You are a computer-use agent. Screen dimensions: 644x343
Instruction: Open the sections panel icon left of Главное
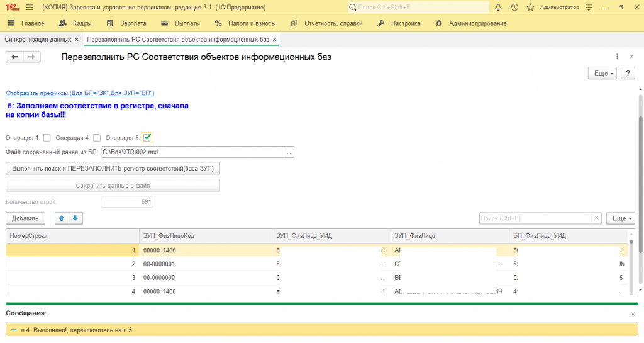point(11,23)
